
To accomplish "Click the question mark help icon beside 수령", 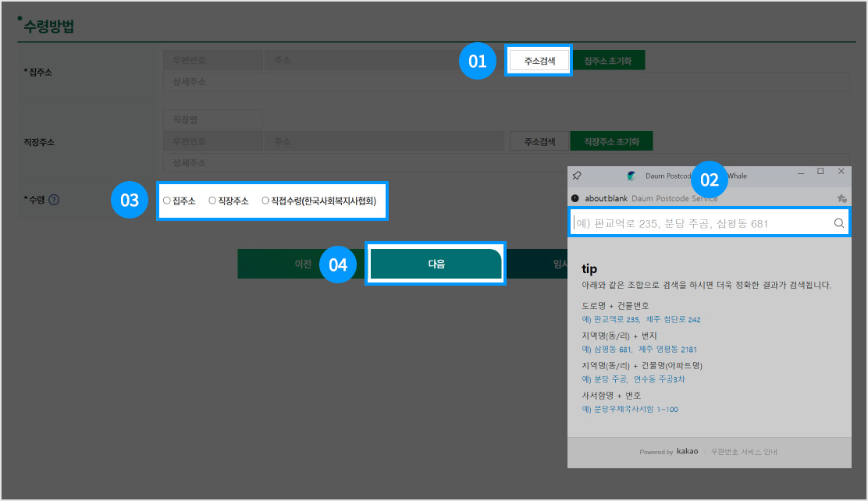I will coord(54,200).
